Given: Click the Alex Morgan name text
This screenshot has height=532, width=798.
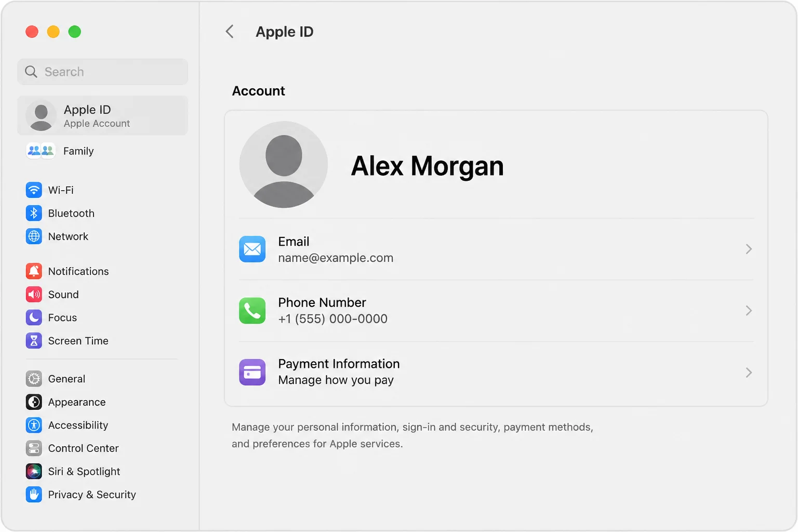Looking at the screenshot, I should click(x=427, y=166).
